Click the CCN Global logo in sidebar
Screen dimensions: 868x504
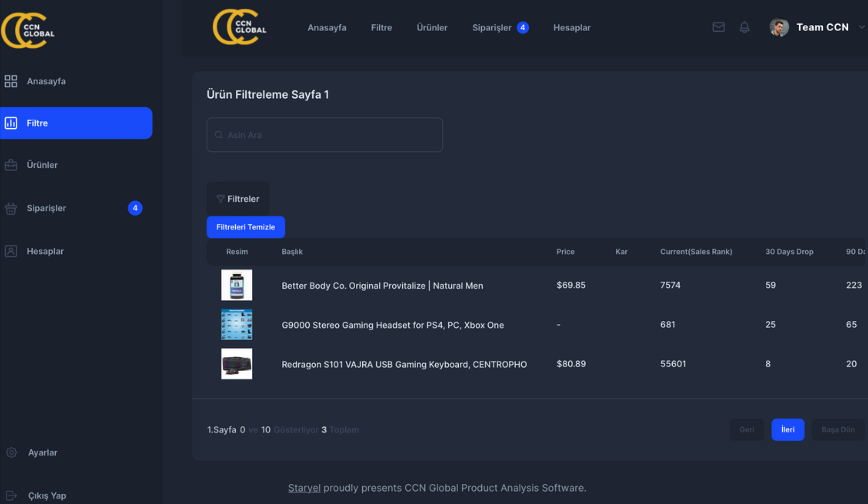[x=28, y=31]
